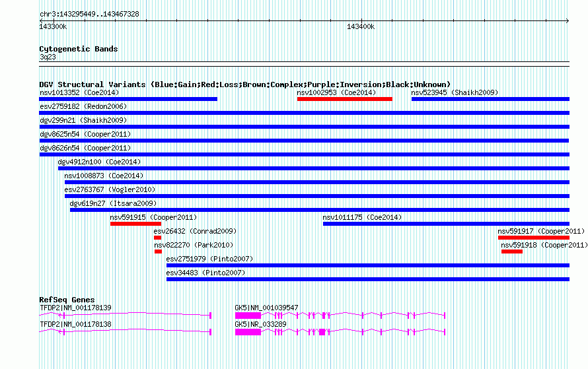
Task: Click the arrowhead ending the coordinate ruler
Action: [568, 21]
